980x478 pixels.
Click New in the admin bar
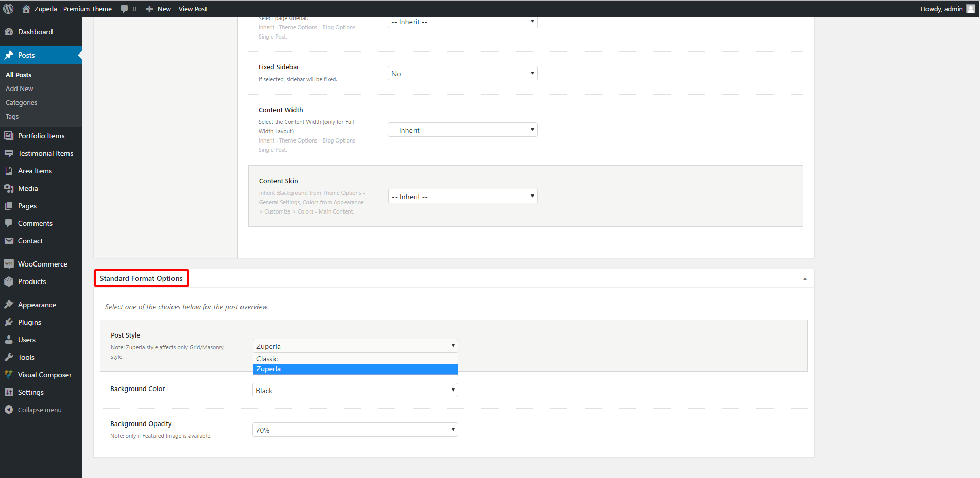pyautogui.click(x=164, y=9)
